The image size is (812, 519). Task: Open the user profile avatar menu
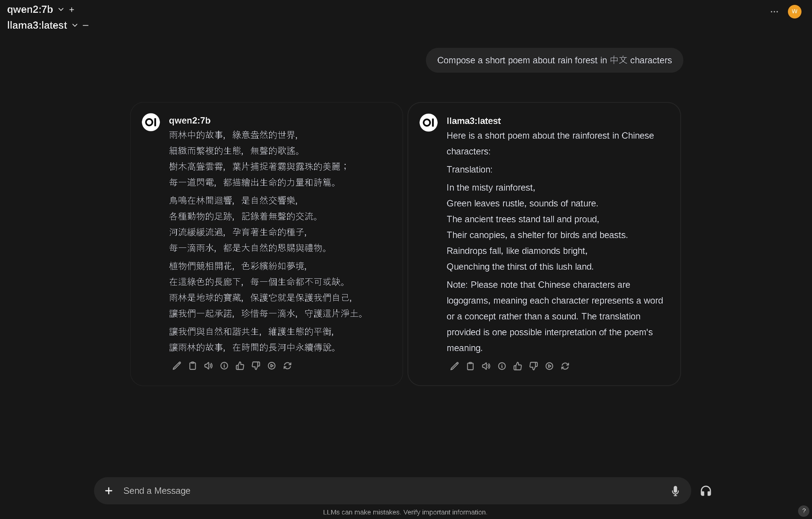coord(794,12)
